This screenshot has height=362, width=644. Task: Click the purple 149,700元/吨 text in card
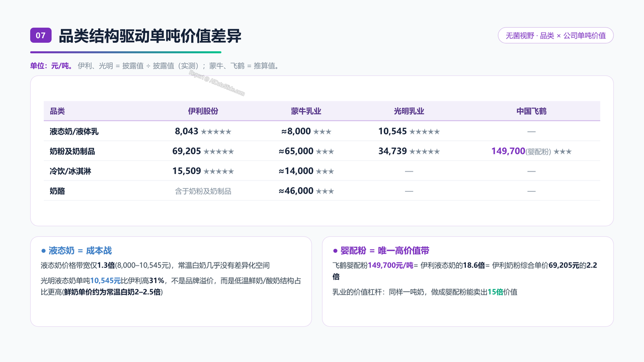(390, 265)
